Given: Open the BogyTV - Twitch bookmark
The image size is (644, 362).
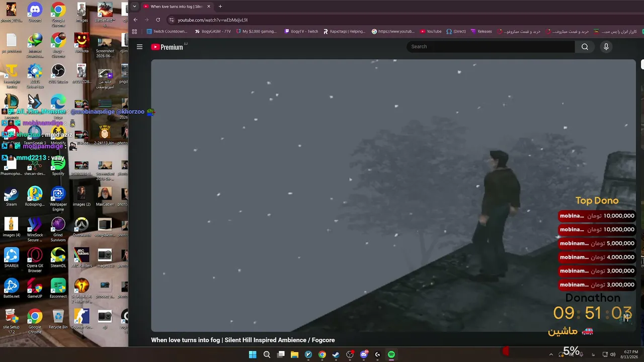Looking at the screenshot, I should pos(301,31).
